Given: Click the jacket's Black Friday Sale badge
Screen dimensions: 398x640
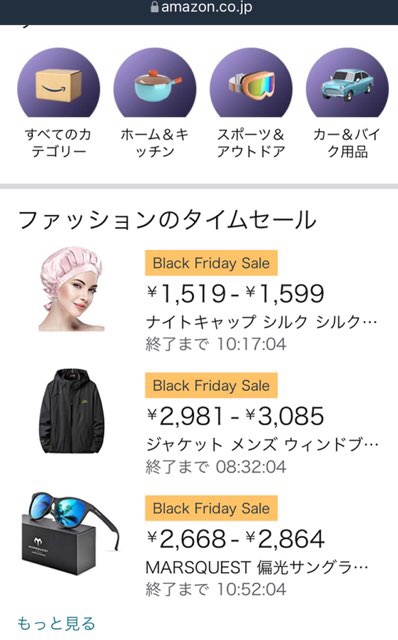Looking at the screenshot, I should tap(211, 385).
